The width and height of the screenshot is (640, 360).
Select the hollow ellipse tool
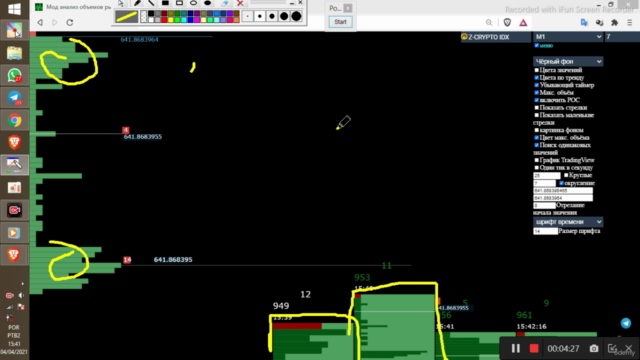click(193, 3)
